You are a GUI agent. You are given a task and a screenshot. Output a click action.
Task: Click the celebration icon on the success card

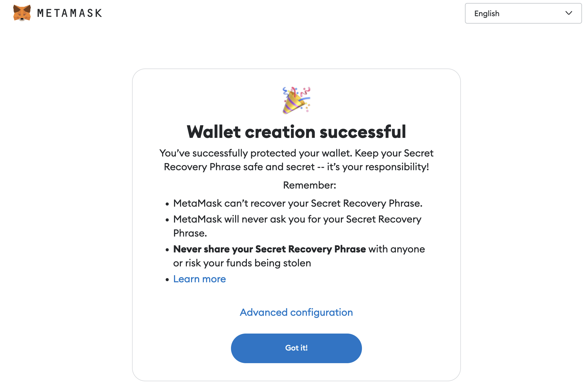(x=295, y=101)
